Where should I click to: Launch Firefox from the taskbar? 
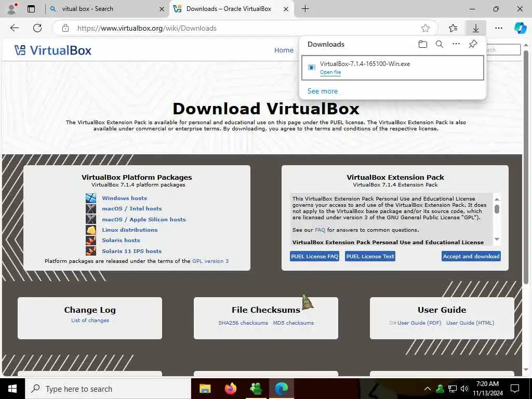231,389
